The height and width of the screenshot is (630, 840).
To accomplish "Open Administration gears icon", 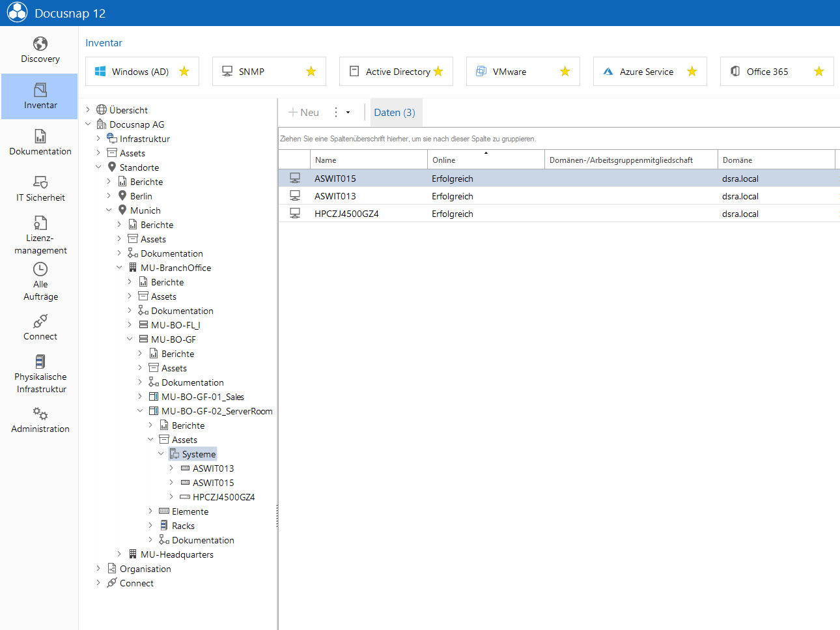I will 40,414.
